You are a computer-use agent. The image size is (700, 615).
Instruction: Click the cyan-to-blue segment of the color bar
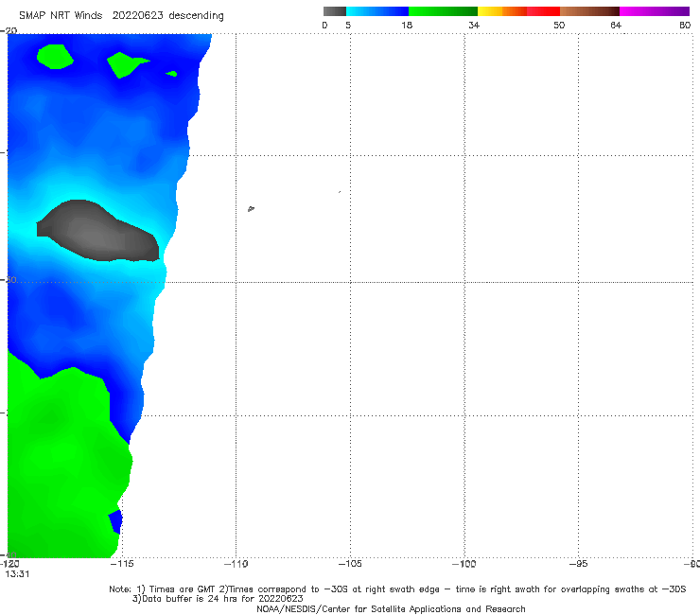tap(377, 11)
